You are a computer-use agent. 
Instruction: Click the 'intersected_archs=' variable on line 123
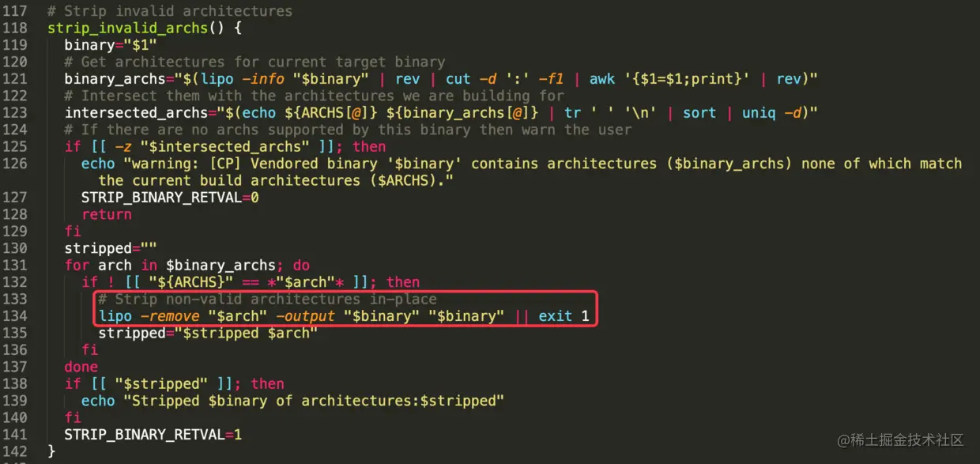(140, 113)
